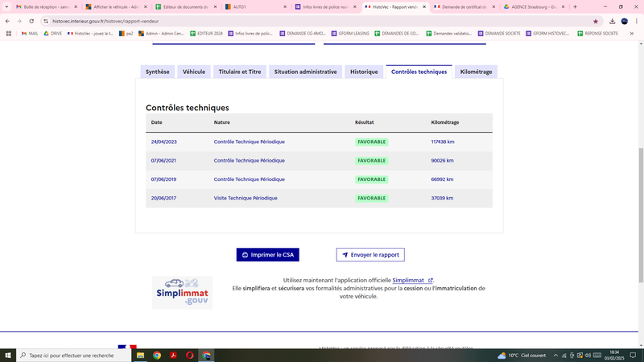Click the FAVORABLE badge for 24/04/2023
This screenshot has height=362, width=644.
(372, 142)
